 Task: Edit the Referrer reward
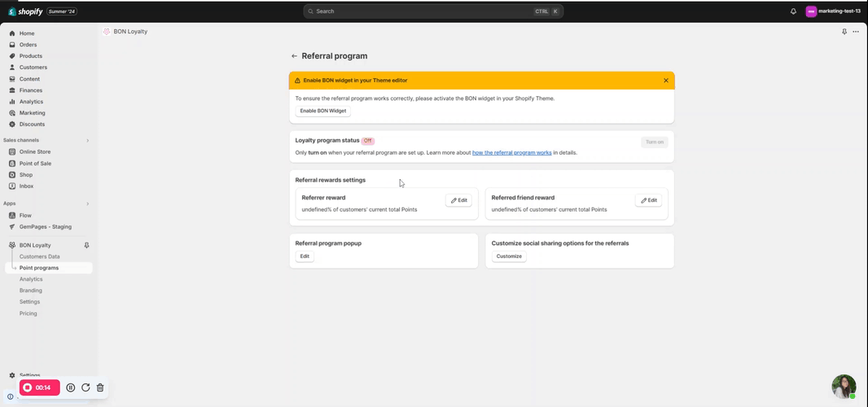pyautogui.click(x=458, y=200)
